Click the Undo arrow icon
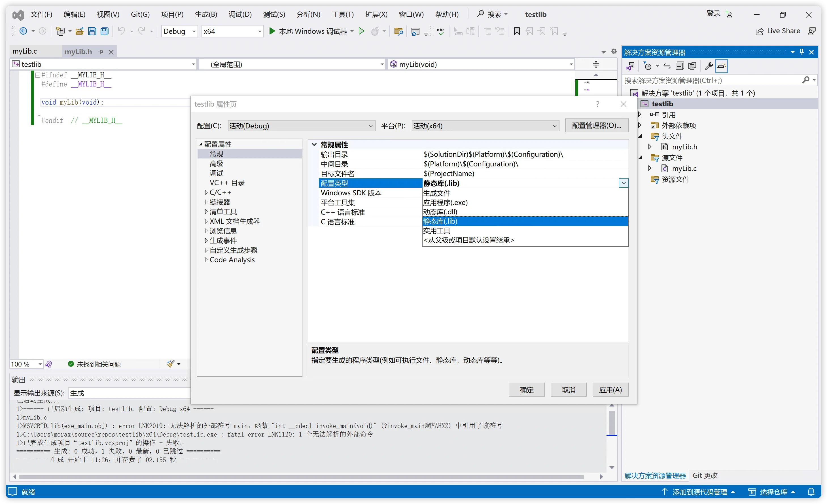The image size is (827, 504). [x=121, y=31]
